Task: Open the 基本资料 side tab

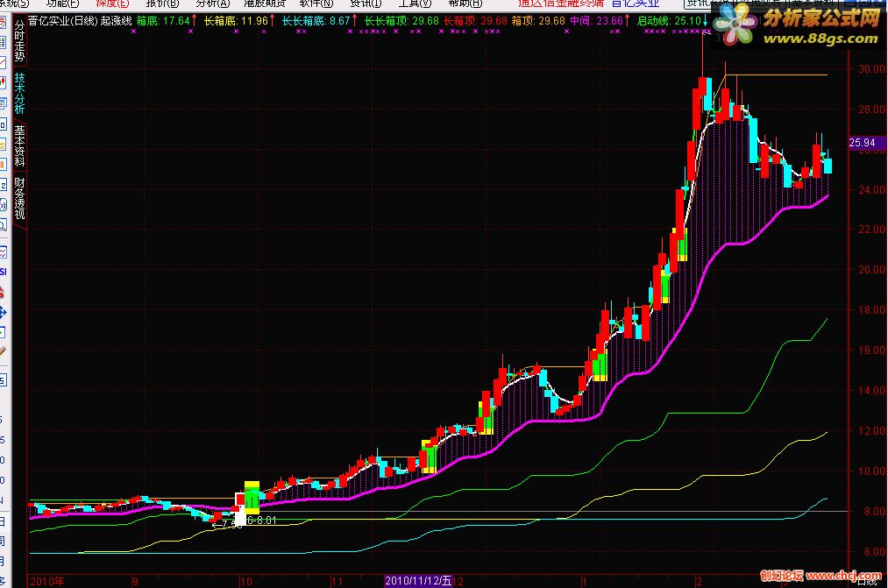Action: (20, 145)
